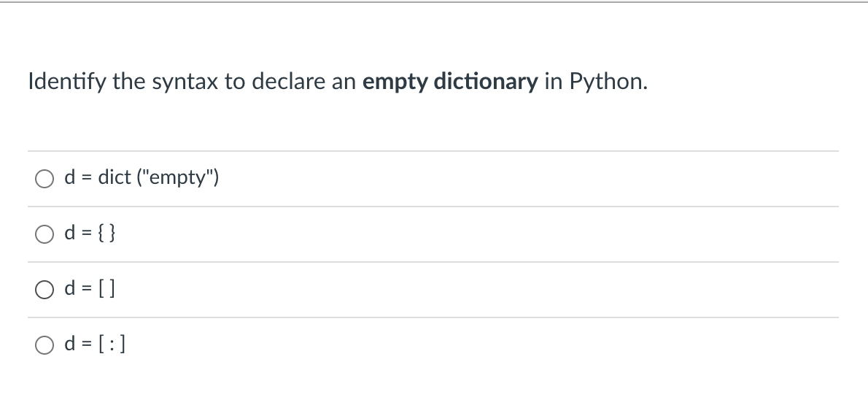Click the word syntax in the question

pos(185,82)
